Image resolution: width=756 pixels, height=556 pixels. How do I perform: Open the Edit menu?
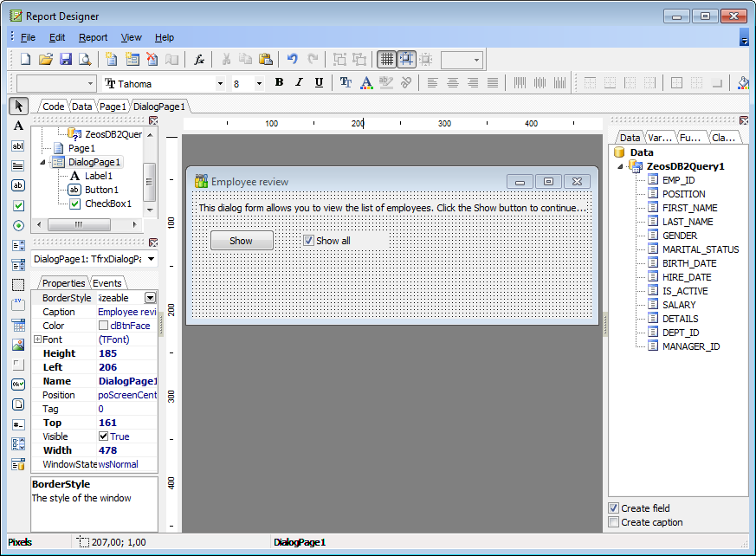pyautogui.click(x=57, y=37)
